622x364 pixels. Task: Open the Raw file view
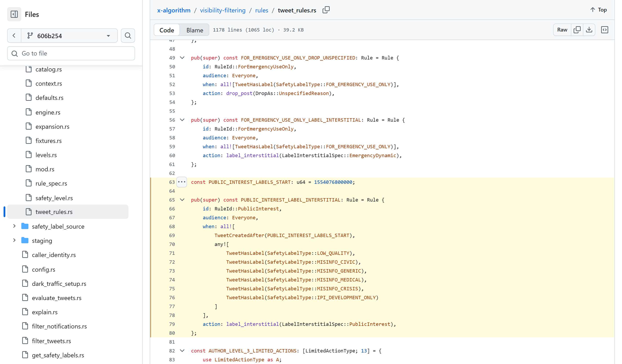click(562, 30)
